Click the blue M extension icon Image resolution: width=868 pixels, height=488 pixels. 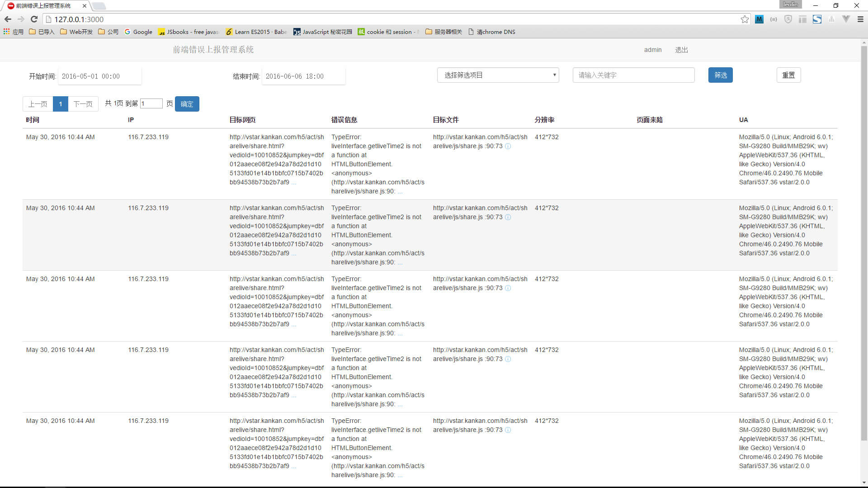tap(759, 19)
